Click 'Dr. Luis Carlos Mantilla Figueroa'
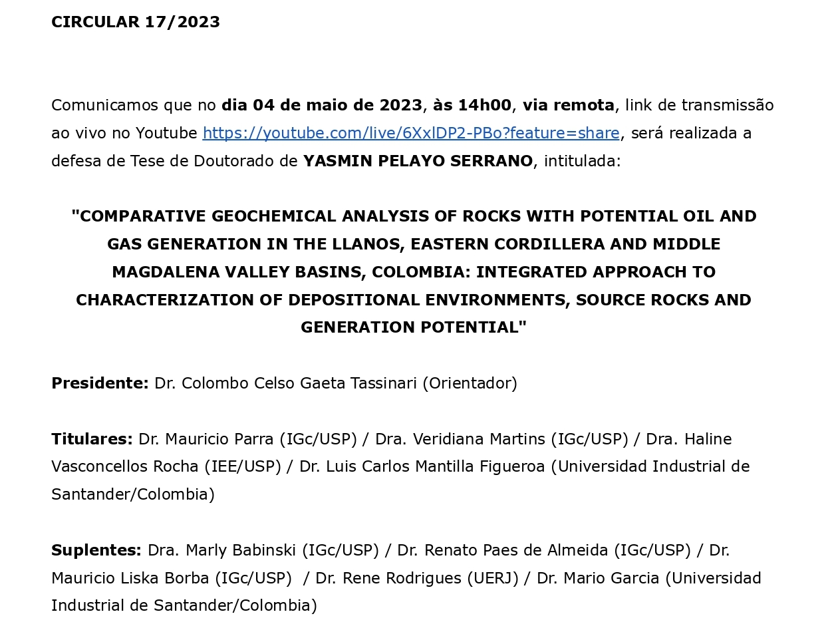The width and height of the screenshot is (826, 644). point(422,467)
